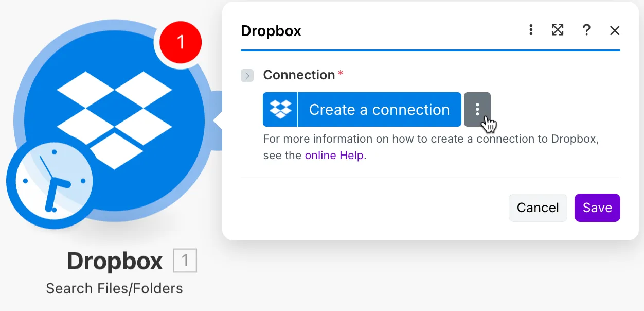Select the large Dropbox module circle
Screen dimensions: 644x311
tap(115, 121)
